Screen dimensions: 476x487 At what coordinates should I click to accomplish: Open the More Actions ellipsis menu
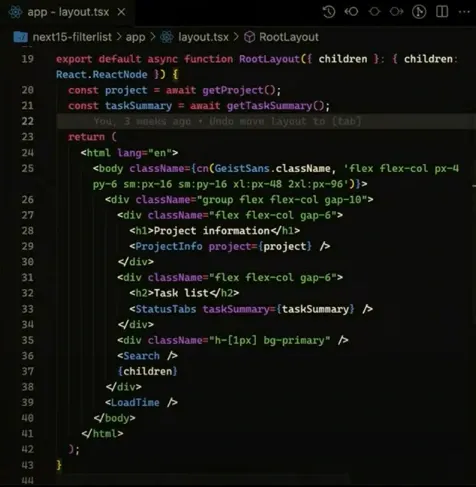tap(464, 12)
